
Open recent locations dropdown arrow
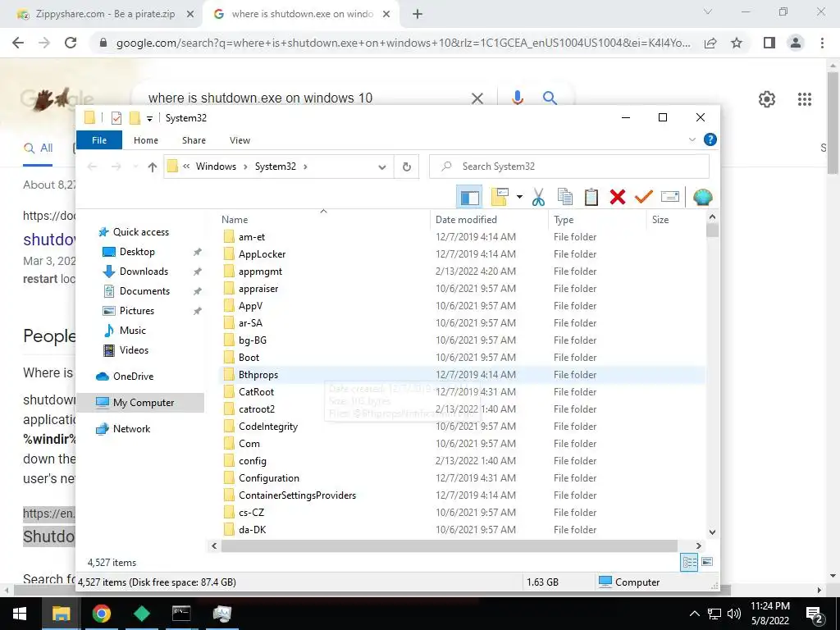click(135, 167)
